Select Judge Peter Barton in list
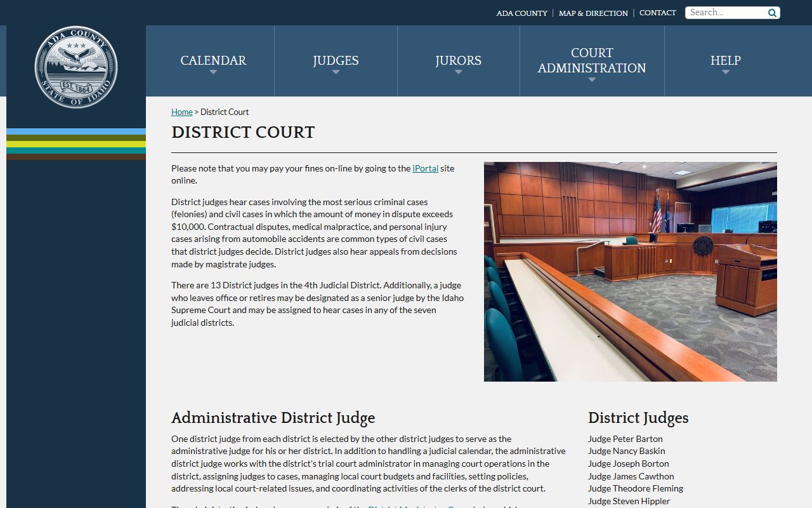 coord(625,439)
